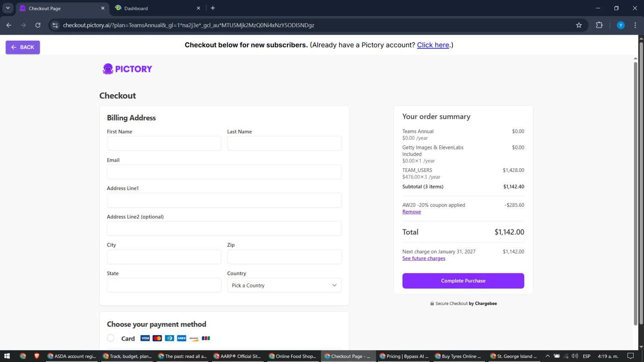Open the clock showing 4:19 a. m.

click(x=608, y=356)
